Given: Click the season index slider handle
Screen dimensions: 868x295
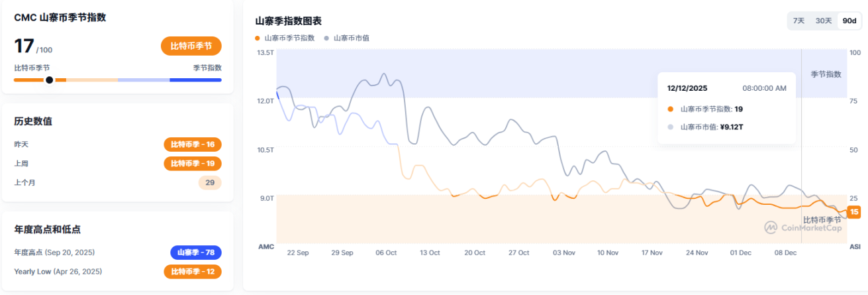Looking at the screenshot, I should (x=49, y=80).
